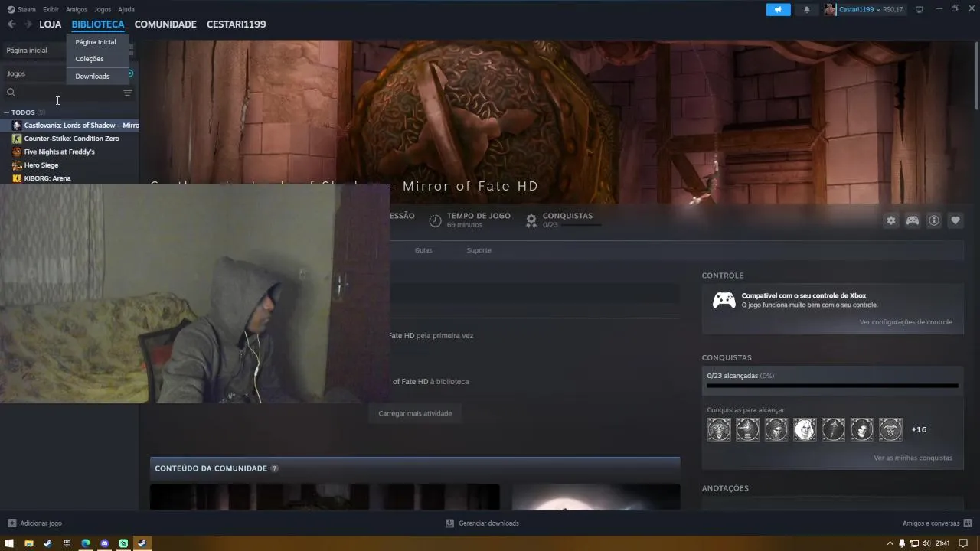The height and width of the screenshot is (551, 980).
Task: Open the Suporte tab
Action: click(479, 250)
